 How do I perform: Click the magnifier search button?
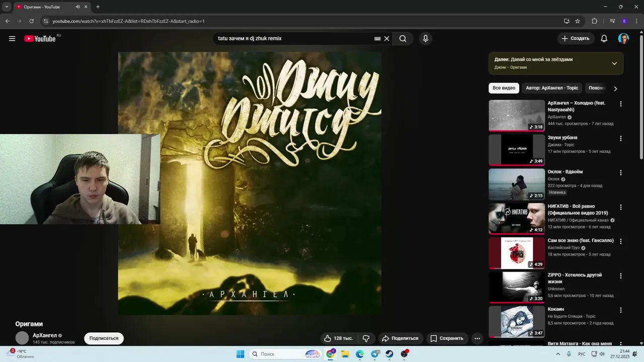(403, 39)
